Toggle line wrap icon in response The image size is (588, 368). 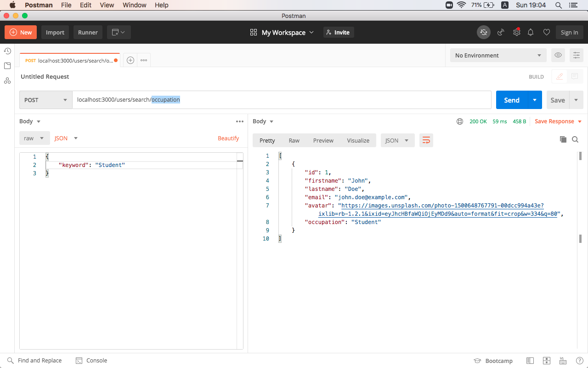(426, 140)
